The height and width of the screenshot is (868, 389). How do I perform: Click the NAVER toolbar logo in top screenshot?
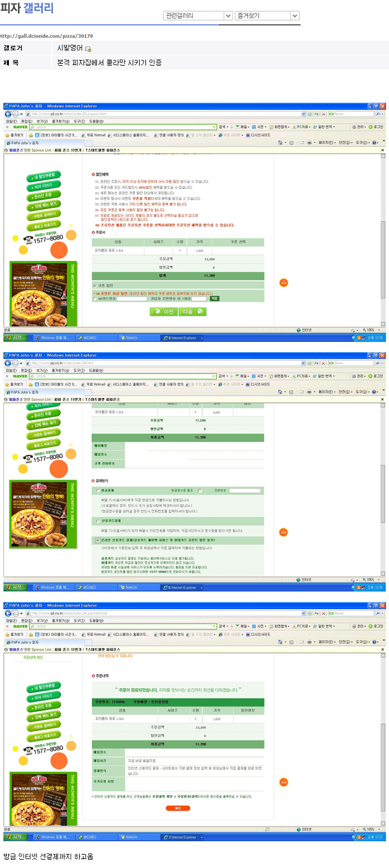[x=19, y=127]
